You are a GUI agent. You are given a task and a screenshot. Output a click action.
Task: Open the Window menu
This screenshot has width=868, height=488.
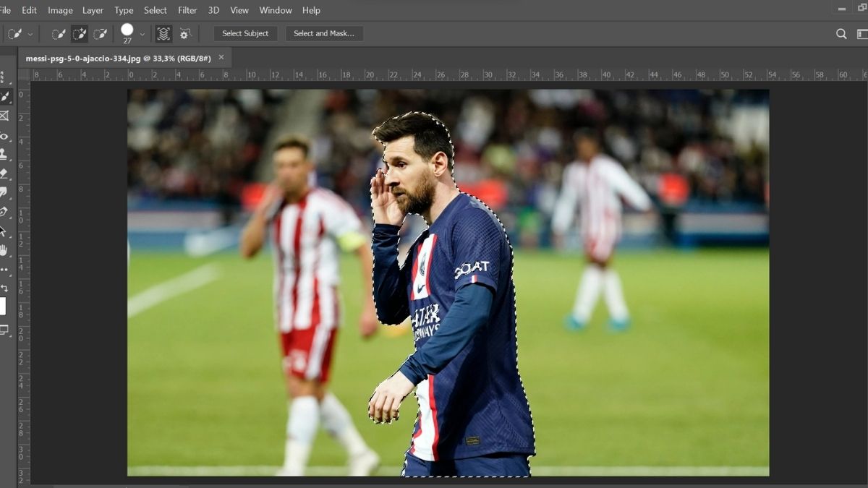click(276, 10)
